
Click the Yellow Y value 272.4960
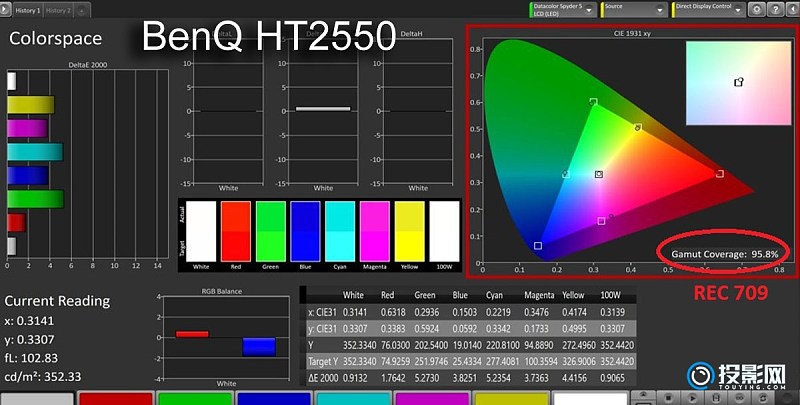579,345
